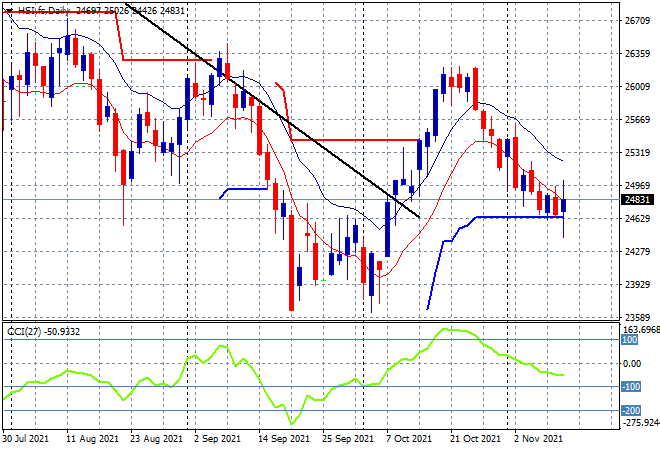Click the 163.6968 CCI scale maximum value
Screen dimensions: 660x450
pos(641,329)
